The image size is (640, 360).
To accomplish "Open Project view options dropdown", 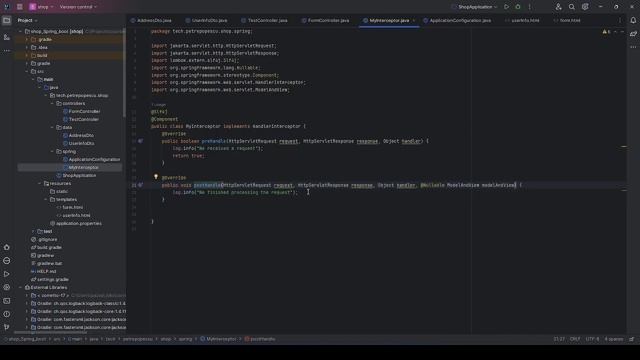I will click(x=27, y=20).
